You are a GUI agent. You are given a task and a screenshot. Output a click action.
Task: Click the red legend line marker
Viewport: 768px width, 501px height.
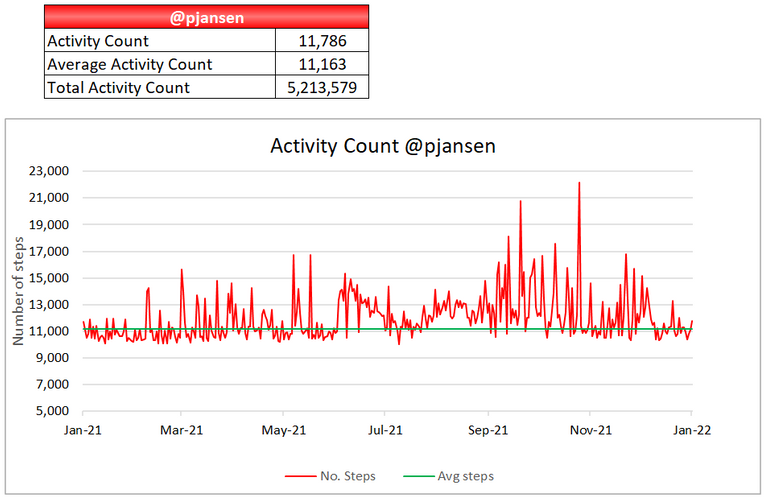300,476
